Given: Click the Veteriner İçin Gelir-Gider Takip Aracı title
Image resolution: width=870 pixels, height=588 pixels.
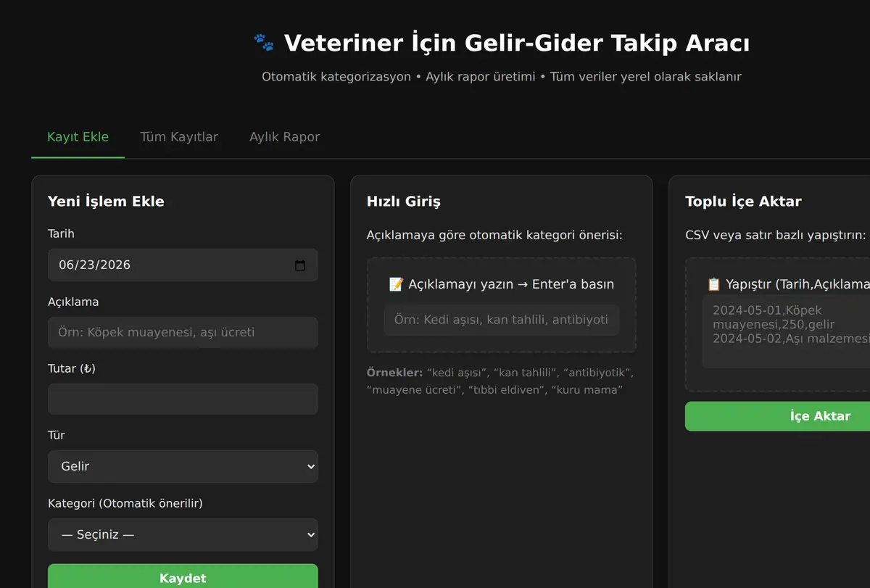Looking at the screenshot, I should tap(517, 43).
